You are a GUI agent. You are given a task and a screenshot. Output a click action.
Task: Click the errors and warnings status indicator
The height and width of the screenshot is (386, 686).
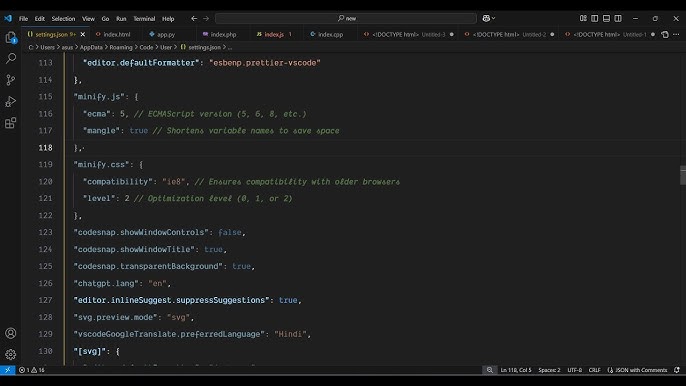click(32, 370)
